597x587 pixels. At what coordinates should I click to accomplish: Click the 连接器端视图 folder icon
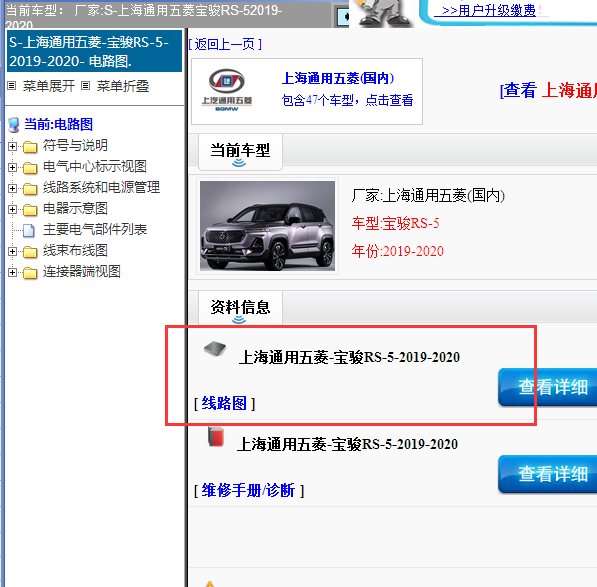pyautogui.click(x=30, y=273)
